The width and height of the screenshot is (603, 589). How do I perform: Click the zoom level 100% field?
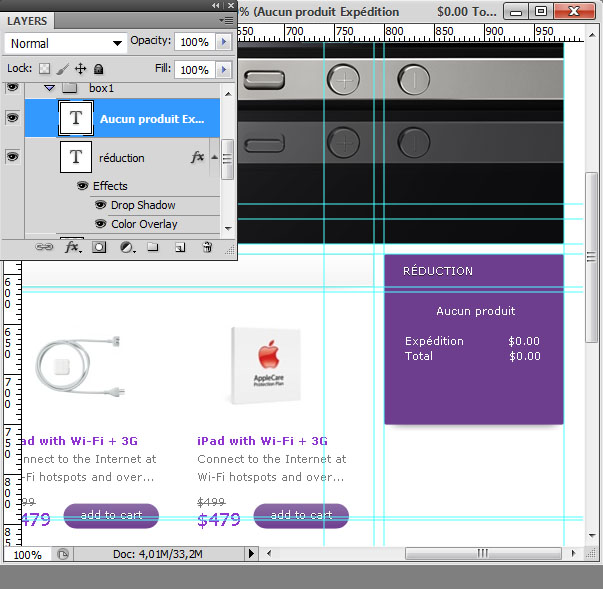point(27,554)
